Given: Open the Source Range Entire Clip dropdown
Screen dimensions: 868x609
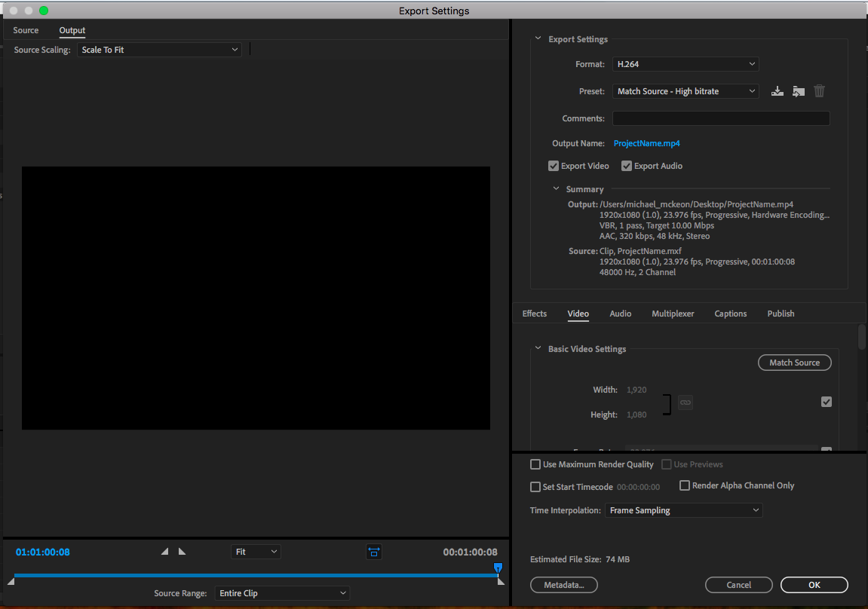Looking at the screenshot, I should pyautogui.click(x=282, y=593).
